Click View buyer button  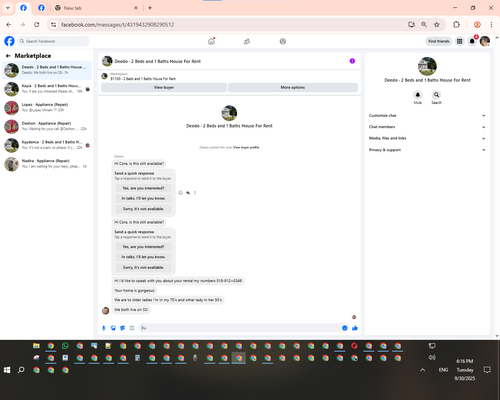point(164,87)
